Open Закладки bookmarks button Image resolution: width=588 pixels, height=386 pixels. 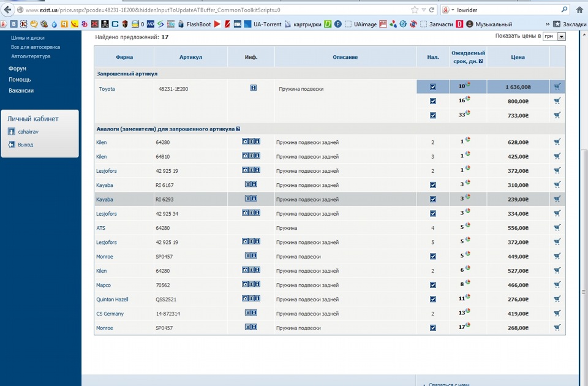pos(570,24)
